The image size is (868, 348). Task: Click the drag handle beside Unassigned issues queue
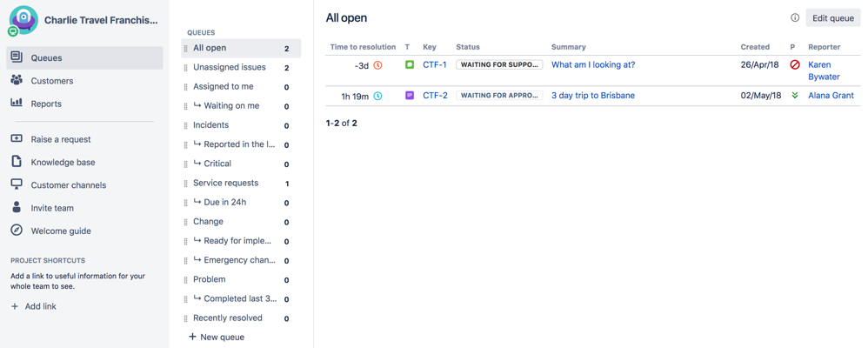coord(186,68)
